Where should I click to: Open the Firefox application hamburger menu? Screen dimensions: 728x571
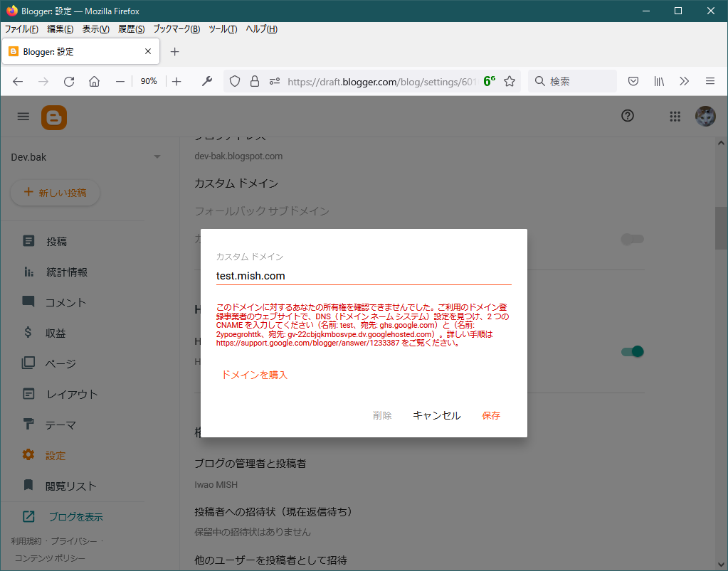tap(710, 82)
